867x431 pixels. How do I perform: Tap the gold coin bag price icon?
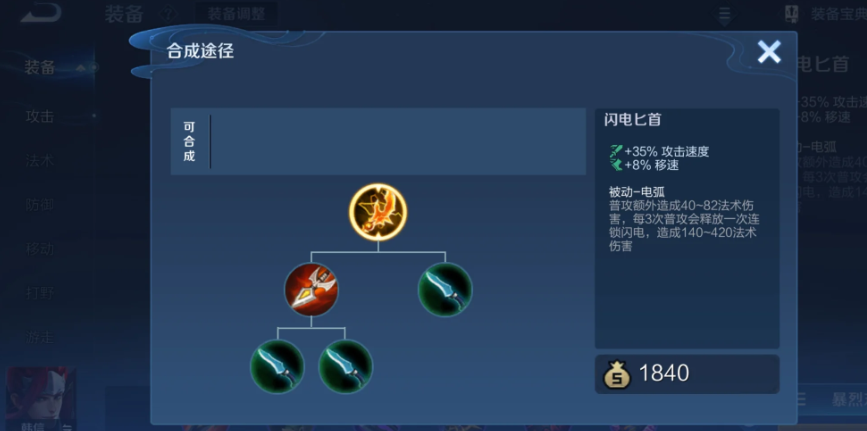click(x=617, y=373)
